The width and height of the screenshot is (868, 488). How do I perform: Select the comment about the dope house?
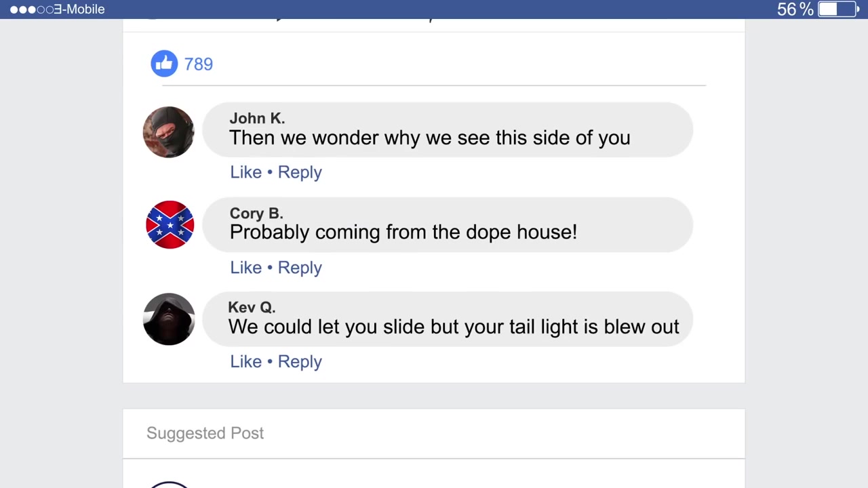coord(448,225)
